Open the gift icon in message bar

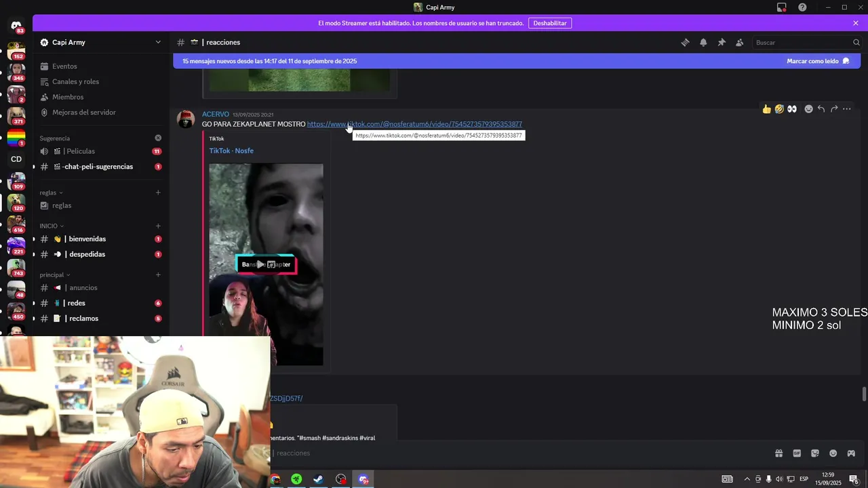click(x=778, y=453)
